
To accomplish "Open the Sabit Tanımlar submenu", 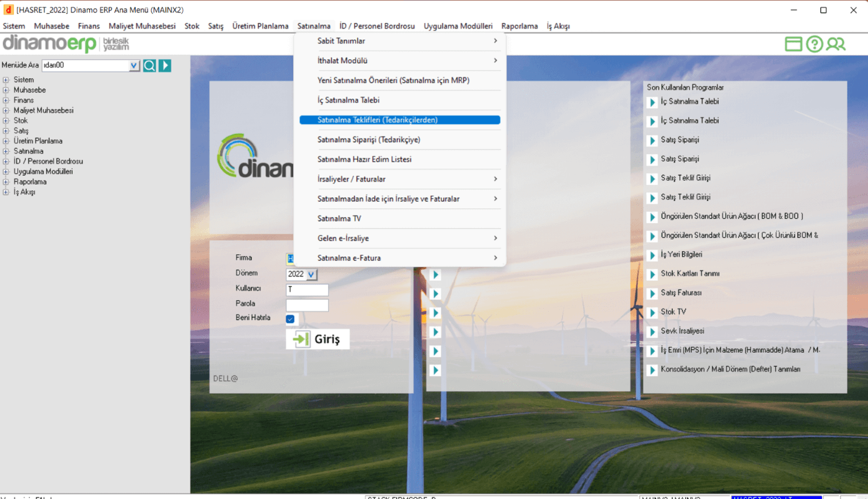I will (400, 41).
